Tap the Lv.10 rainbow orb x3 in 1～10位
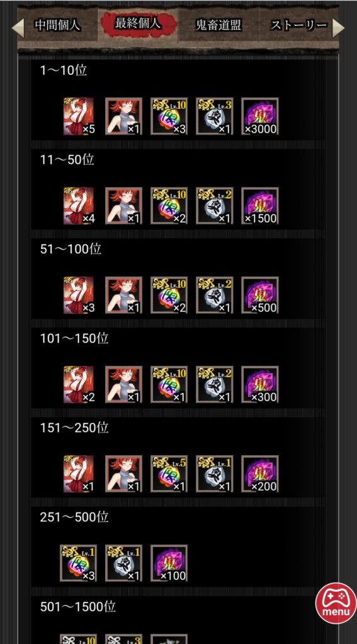 click(x=169, y=116)
